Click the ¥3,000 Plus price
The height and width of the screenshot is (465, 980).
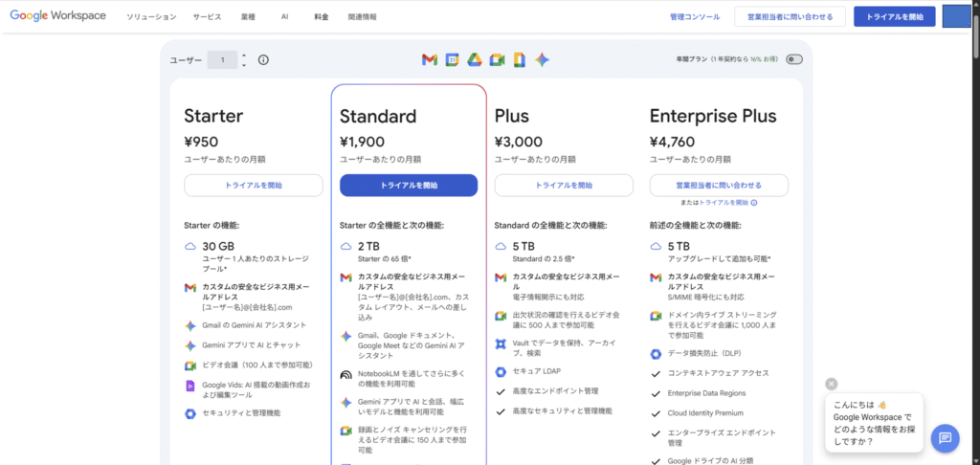pyautogui.click(x=518, y=142)
